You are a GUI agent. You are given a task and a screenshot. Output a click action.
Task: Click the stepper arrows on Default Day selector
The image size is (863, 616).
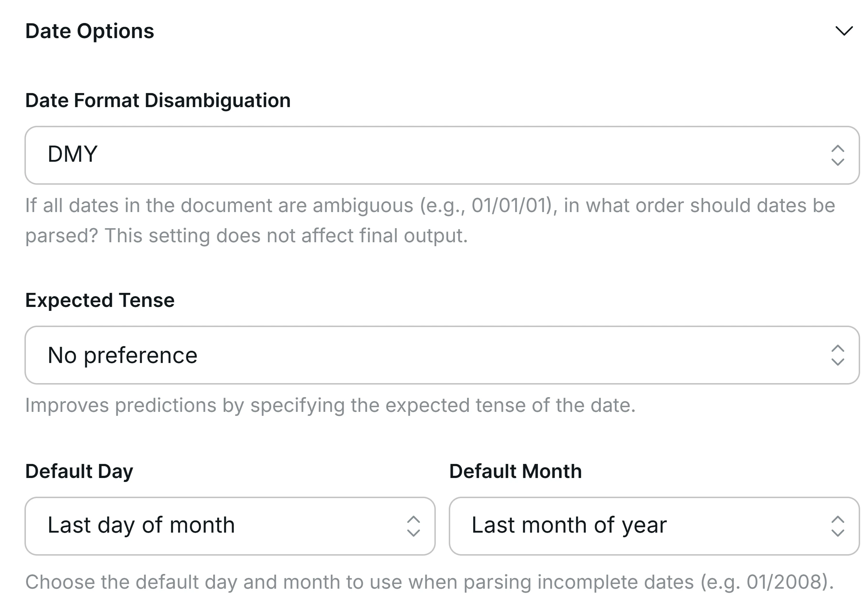[414, 525]
